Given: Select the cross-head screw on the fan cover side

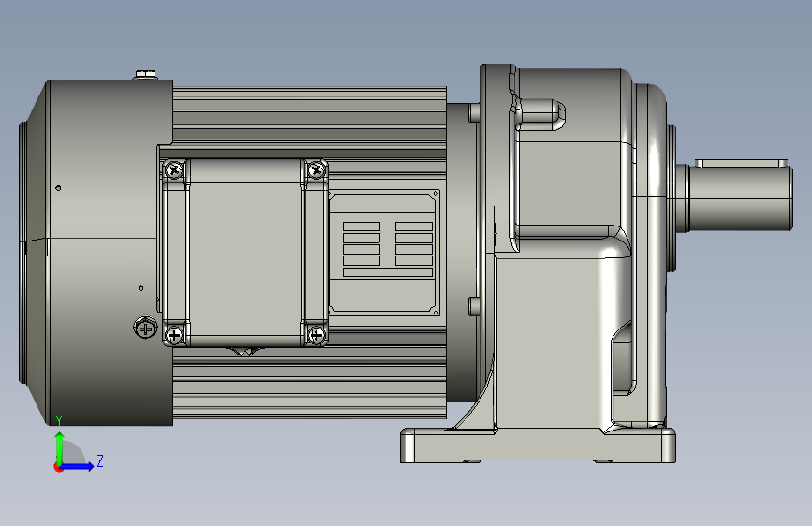Looking at the screenshot, I should [146, 329].
